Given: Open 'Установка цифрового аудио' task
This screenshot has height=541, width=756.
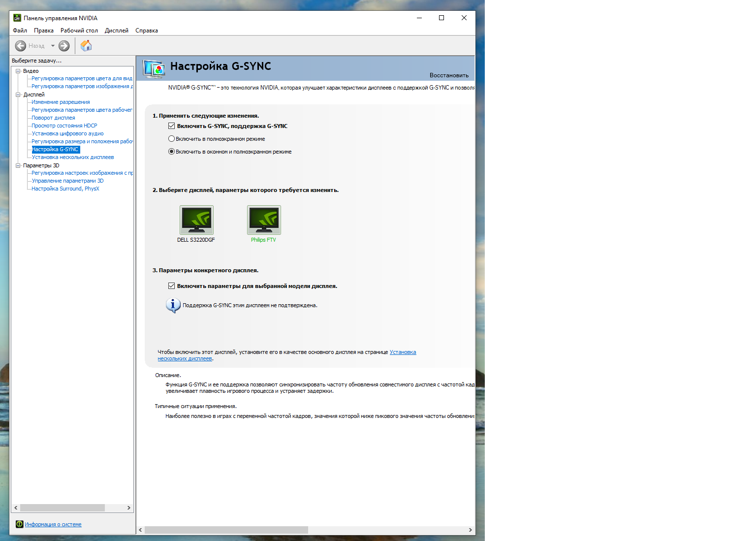Looking at the screenshot, I should 67,133.
